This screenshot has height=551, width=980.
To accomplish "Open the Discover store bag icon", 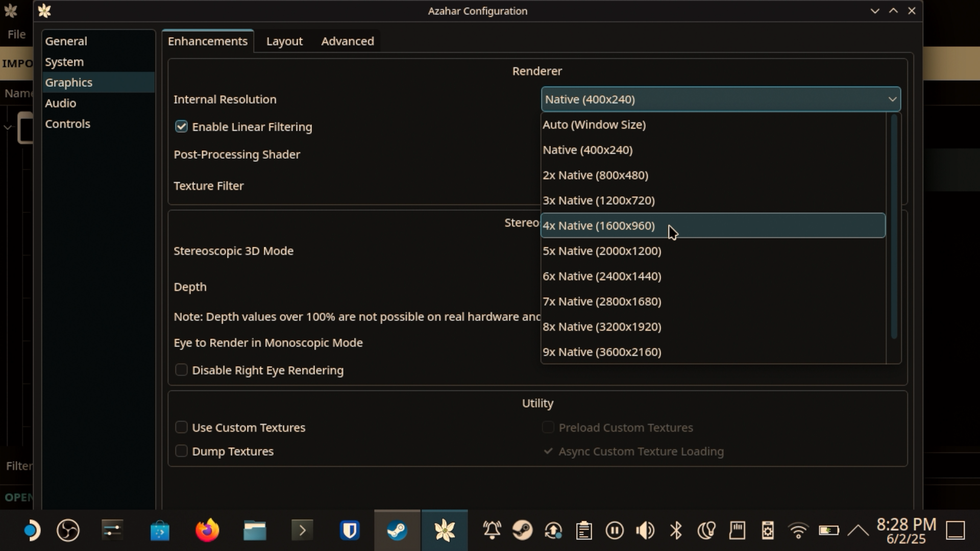I will tap(160, 531).
